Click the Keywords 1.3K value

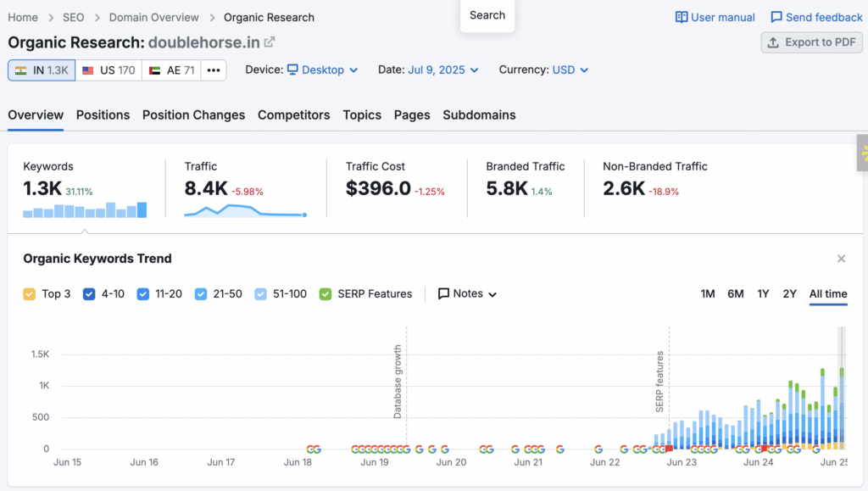click(42, 189)
